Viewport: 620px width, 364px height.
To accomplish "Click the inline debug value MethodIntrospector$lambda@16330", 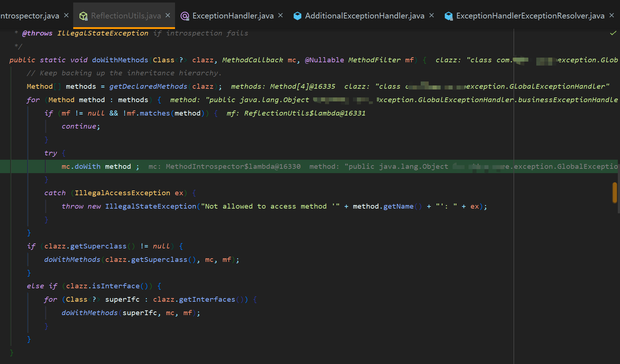I will click(x=233, y=166).
